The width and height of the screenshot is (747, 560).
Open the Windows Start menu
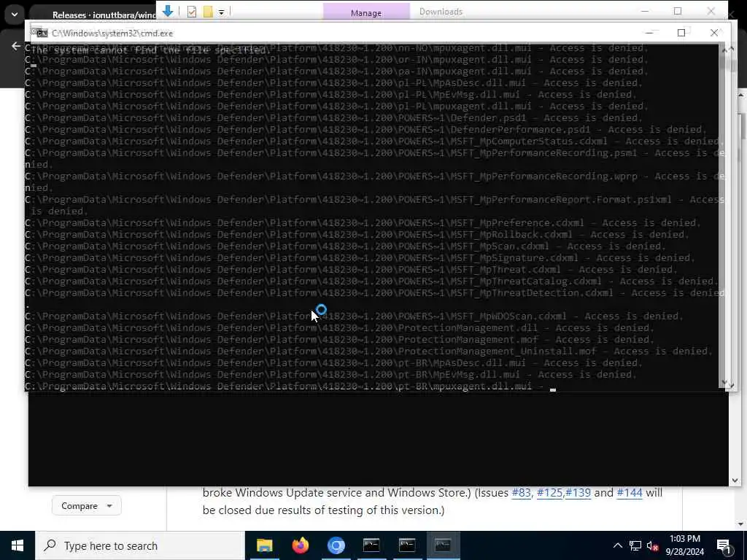18,545
